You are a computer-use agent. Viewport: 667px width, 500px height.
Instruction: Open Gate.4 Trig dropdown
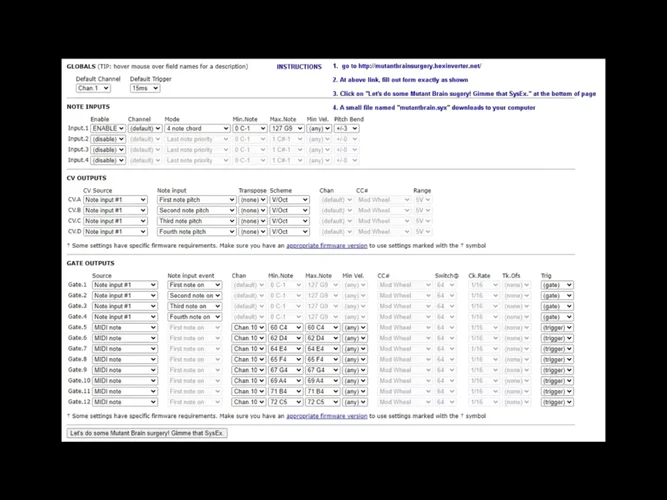coord(557,317)
